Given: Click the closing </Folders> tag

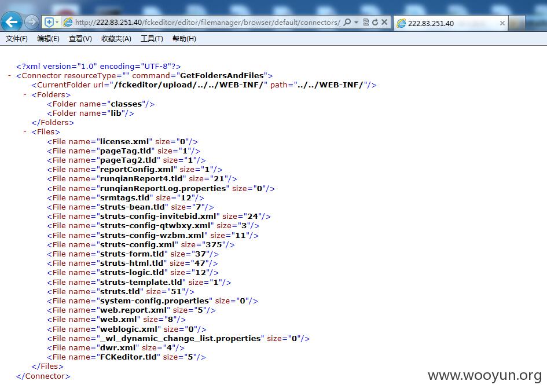Looking at the screenshot, I should 53,123.
